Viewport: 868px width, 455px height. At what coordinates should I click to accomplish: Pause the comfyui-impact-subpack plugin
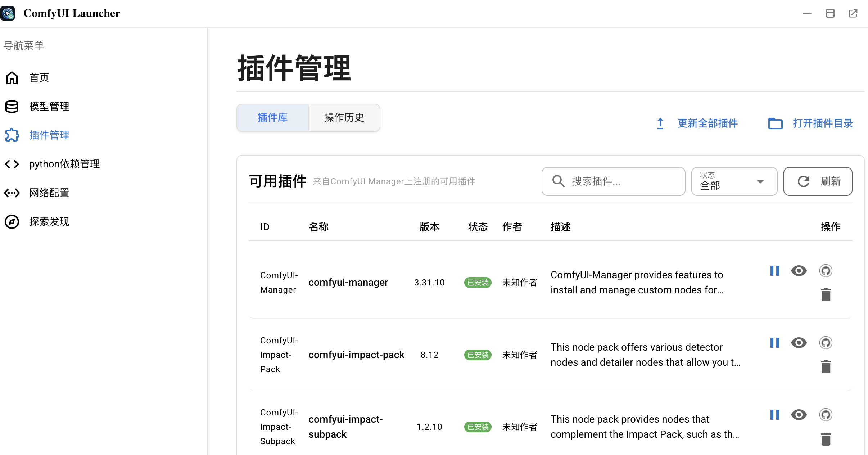[x=775, y=415]
